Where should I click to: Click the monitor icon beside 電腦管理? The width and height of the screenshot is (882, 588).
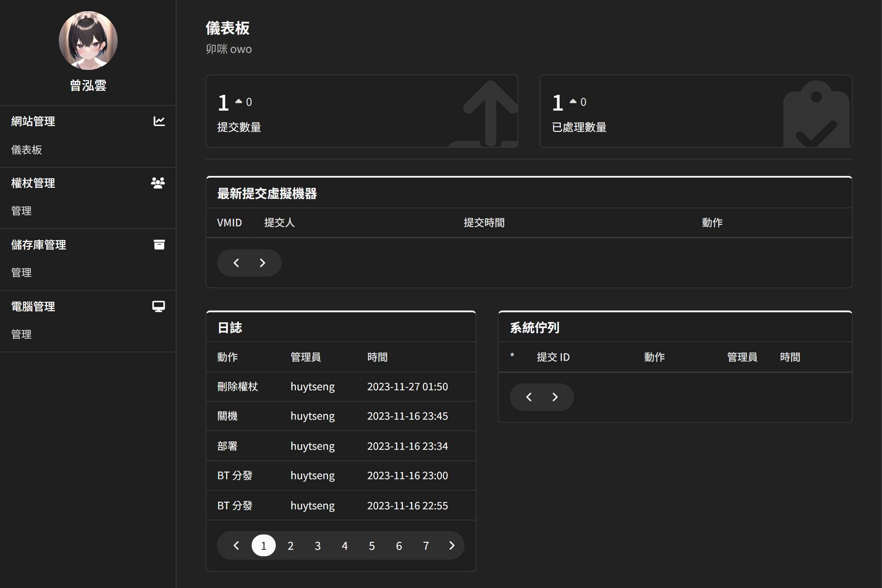coord(159,306)
